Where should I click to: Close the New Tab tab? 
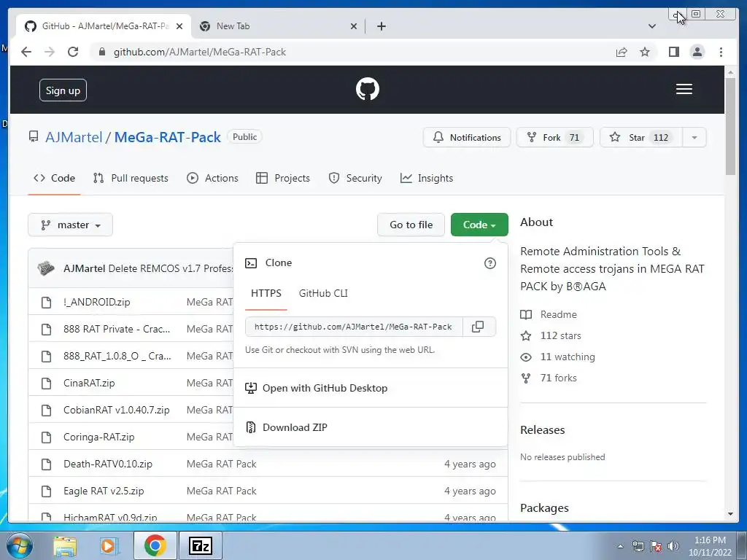click(354, 26)
